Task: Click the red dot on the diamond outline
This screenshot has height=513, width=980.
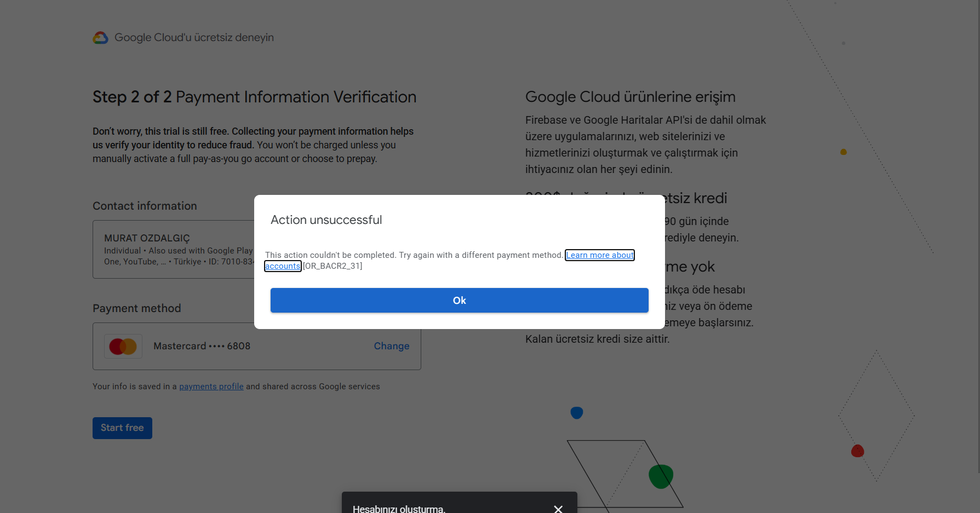Action: [x=858, y=451]
